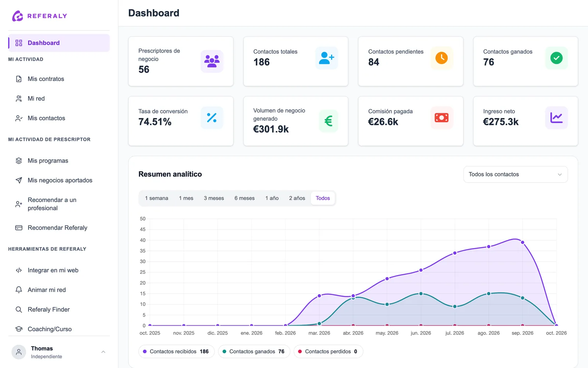This screenshot has width=588, height=368.
Task: Select the 3 meses time range tab
Action: point(214,198)
